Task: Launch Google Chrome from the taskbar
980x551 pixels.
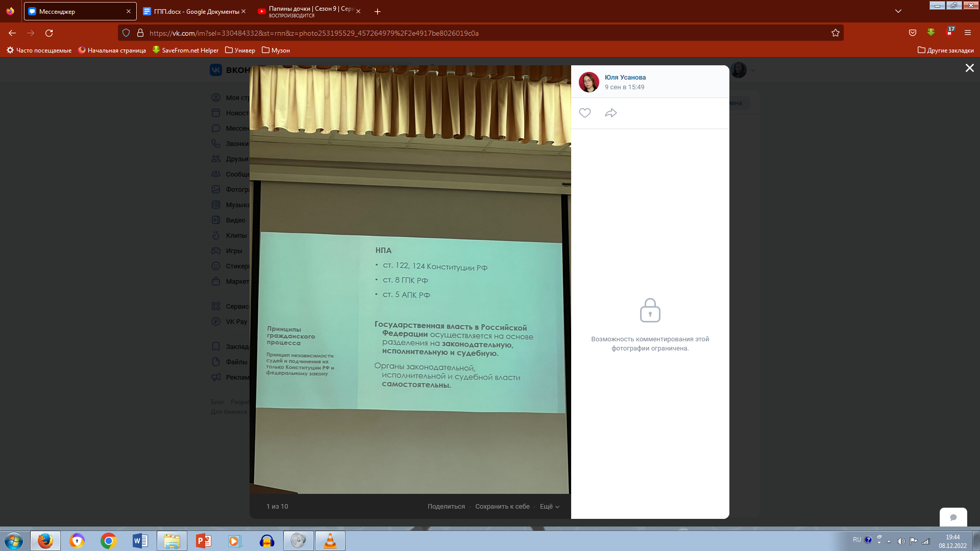Action: click(x=109, y=541)
